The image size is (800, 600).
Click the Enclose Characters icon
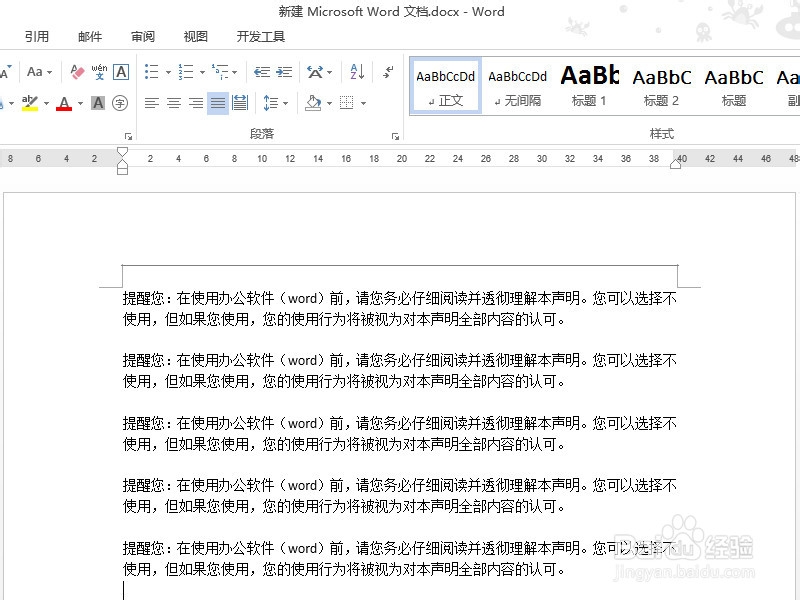pos(120,103)
